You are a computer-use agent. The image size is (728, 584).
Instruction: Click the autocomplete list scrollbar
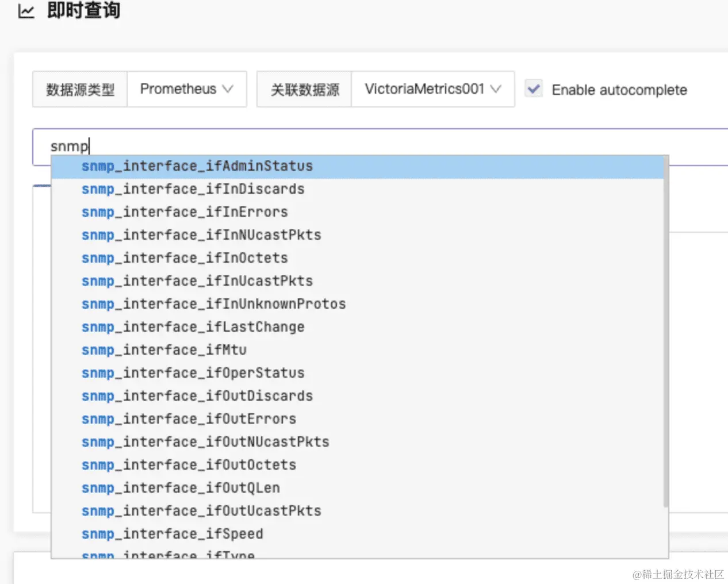[666, 332]
